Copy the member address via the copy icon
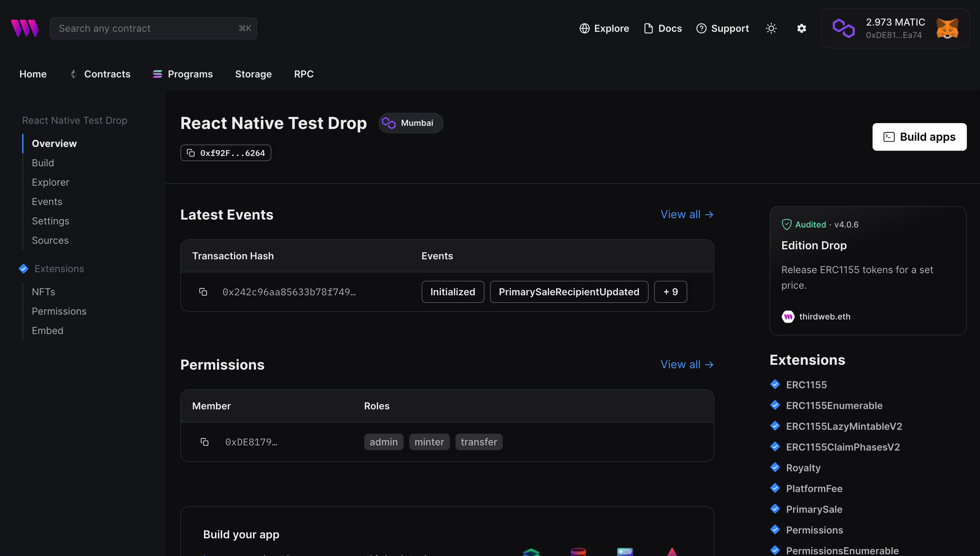This screenshot has height=556, width=980. 204,442
